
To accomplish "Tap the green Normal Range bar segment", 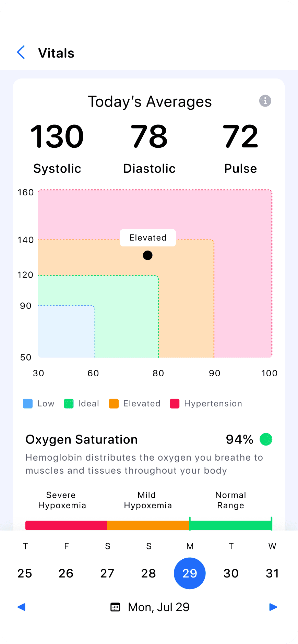I will click(x=230, y=525).
